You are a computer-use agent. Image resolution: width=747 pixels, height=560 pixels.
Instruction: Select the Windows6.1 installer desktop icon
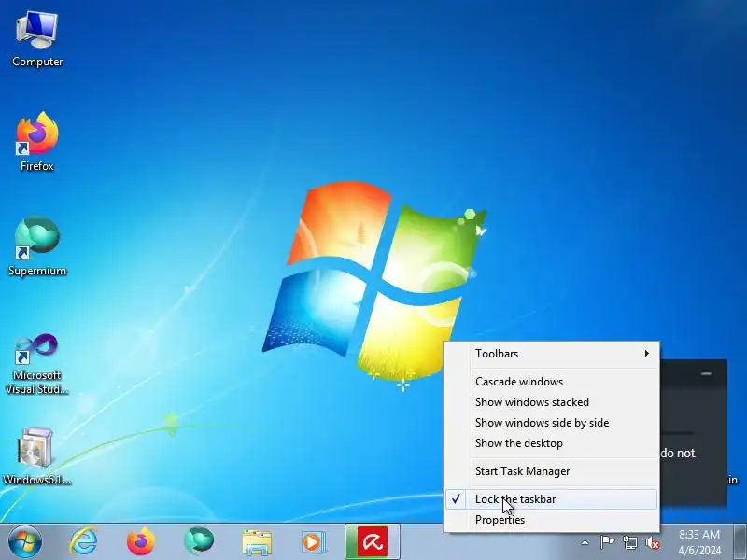(36, 456)
